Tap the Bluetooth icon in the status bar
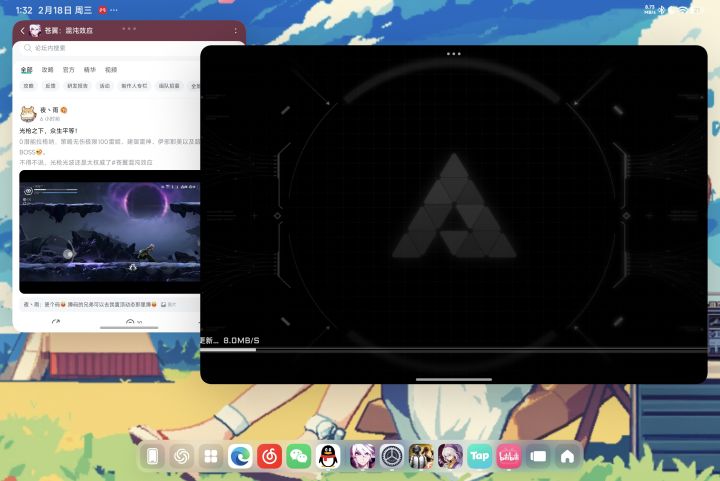The image size is (720, 481). tap(661, 10)
